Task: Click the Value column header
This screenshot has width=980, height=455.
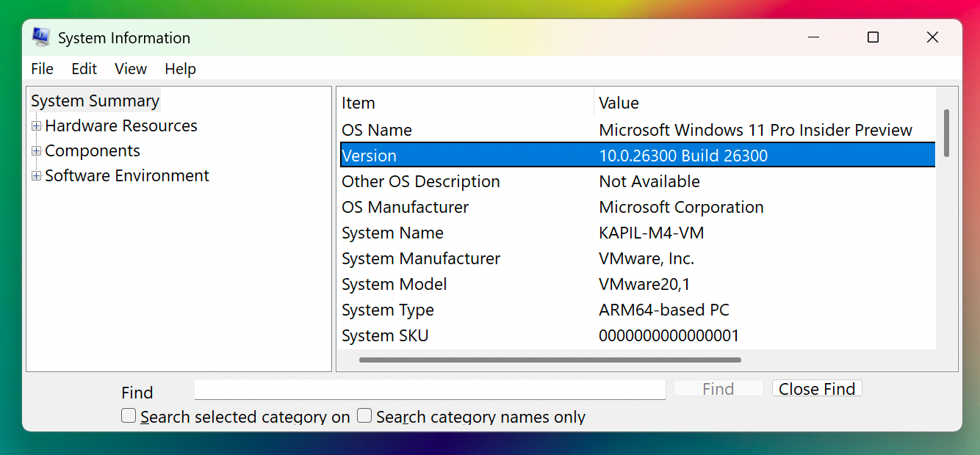Action: [x=765, y=103]
